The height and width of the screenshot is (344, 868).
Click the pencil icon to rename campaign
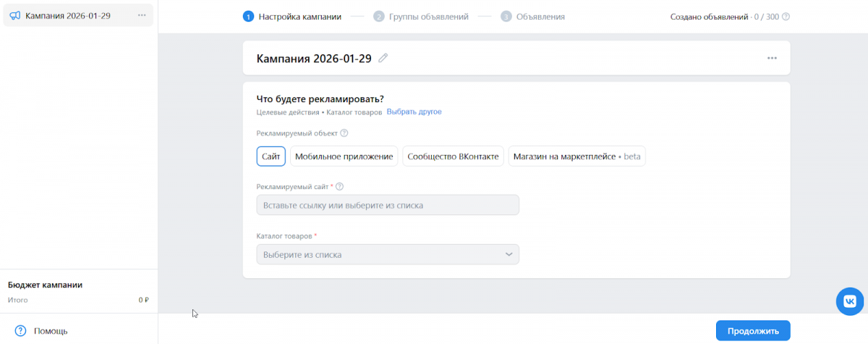pos(383,59)
